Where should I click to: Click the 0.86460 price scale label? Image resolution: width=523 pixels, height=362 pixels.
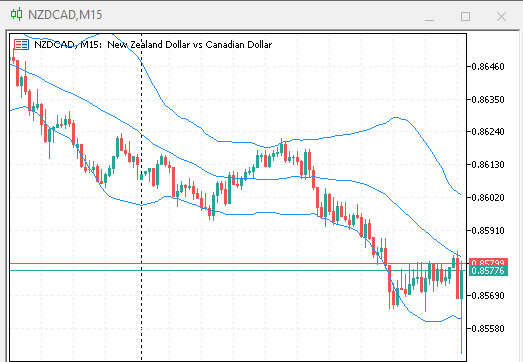[488, 66]
